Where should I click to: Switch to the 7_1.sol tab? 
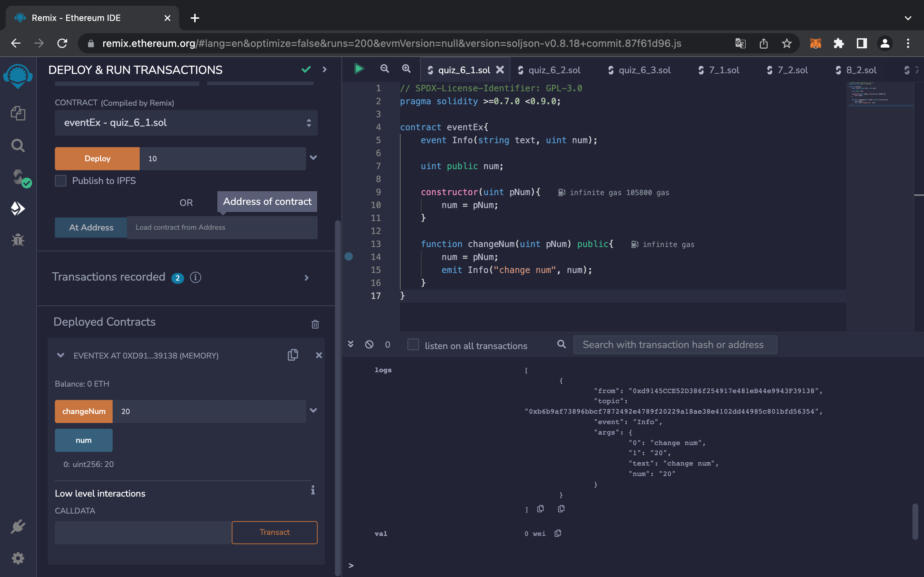pos(724,70)
